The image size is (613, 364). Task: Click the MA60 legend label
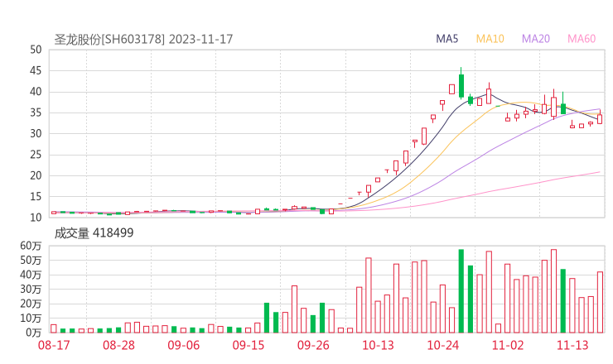[582, 39]
